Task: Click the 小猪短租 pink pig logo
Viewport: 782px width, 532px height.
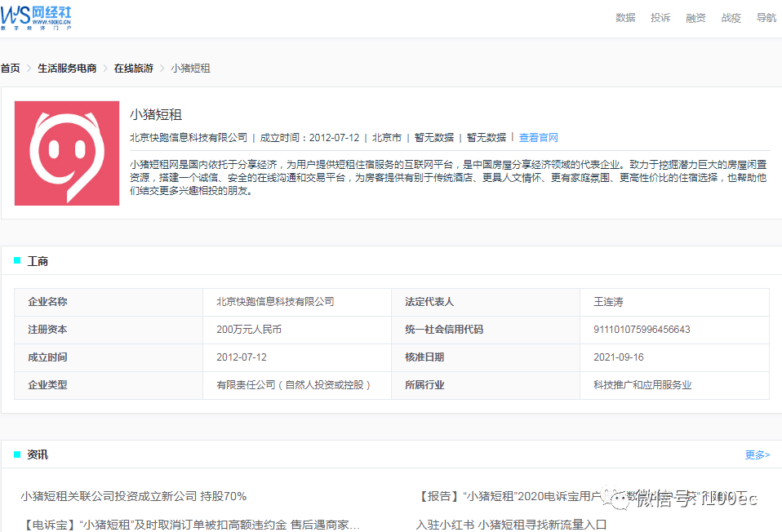Action: click(x=67, y=153)
